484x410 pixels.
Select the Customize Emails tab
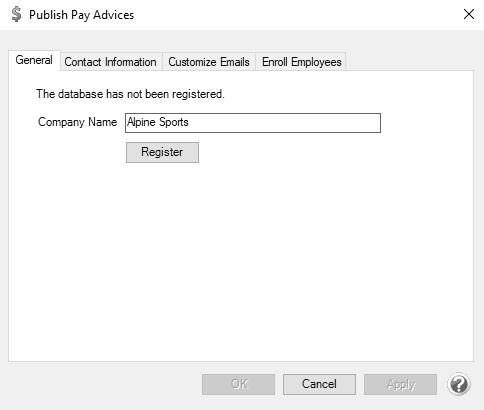209,62
